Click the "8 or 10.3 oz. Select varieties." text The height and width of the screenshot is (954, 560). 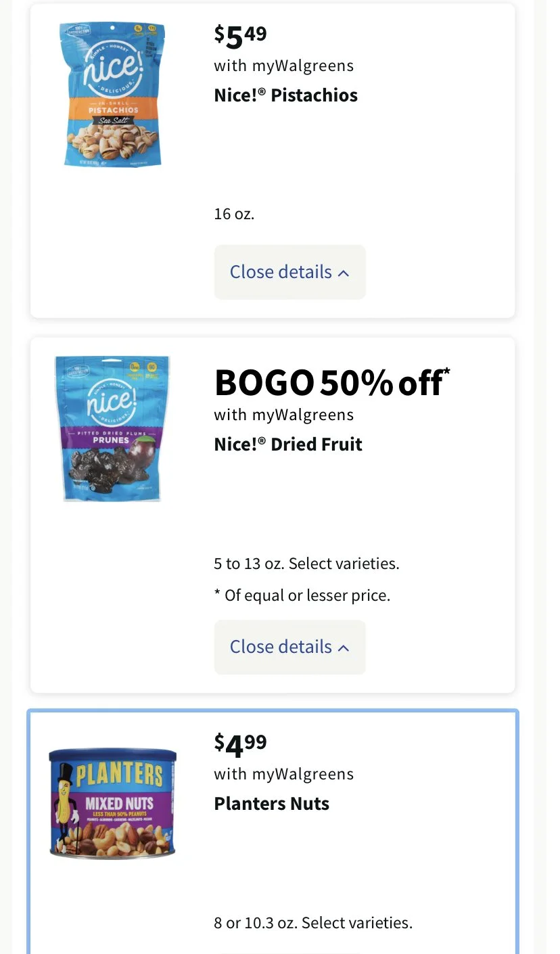coord(312,923)
